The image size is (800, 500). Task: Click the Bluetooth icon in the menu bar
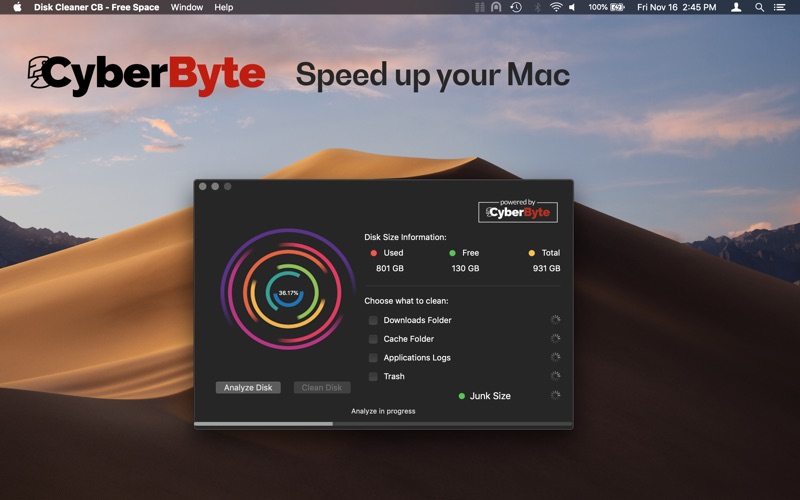(537, 7)
